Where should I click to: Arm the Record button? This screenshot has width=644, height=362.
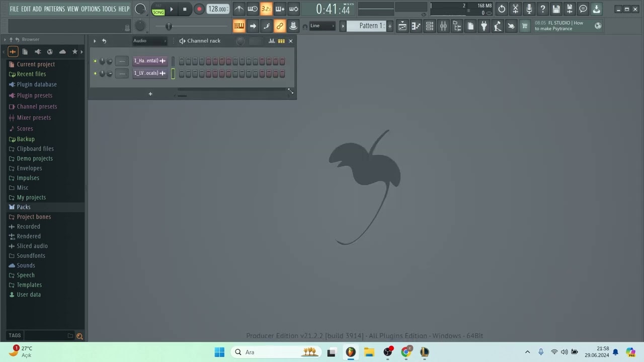[199, 9]
